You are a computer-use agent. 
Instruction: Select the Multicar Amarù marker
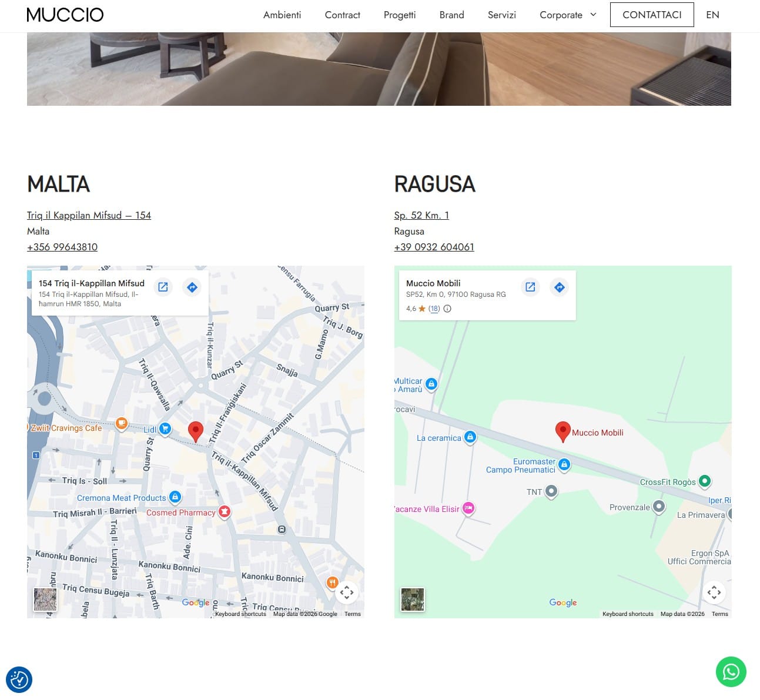(431, 384)
